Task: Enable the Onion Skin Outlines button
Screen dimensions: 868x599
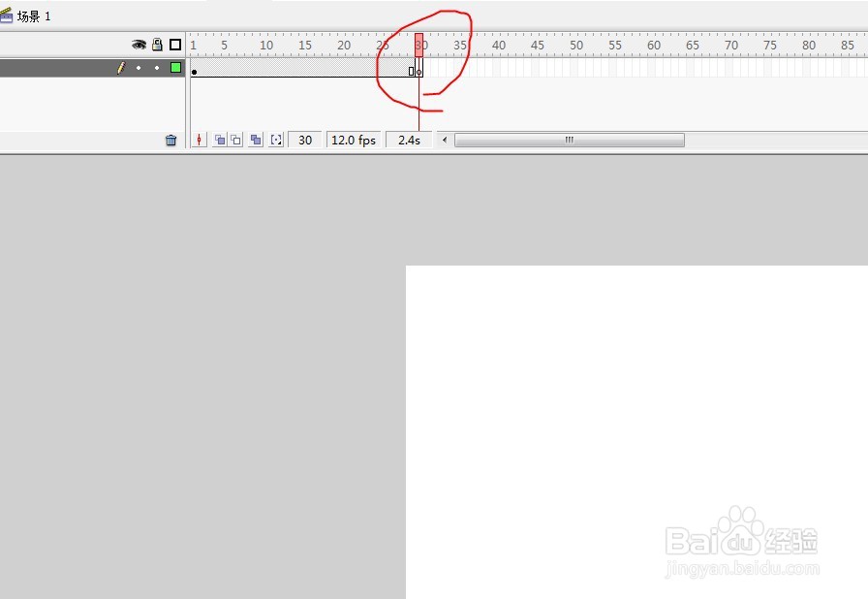Action: tap(236, 141)
